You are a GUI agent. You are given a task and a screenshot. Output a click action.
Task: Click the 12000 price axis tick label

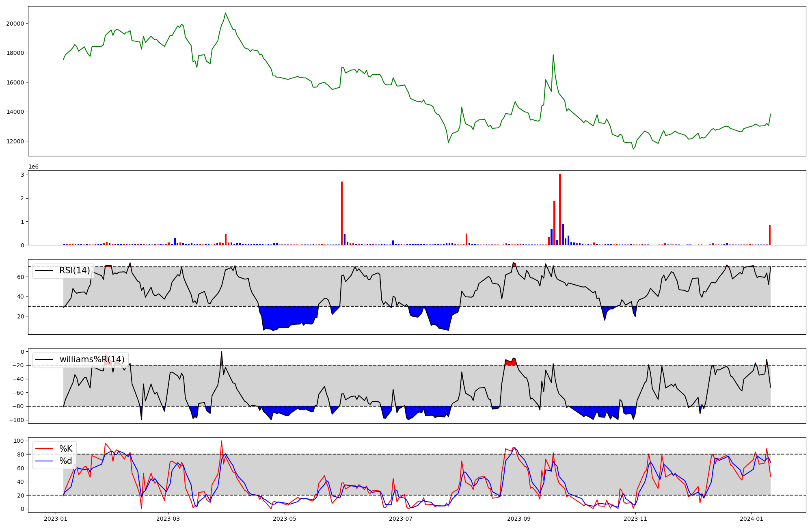pyautogui.click(x=15, y=141)
